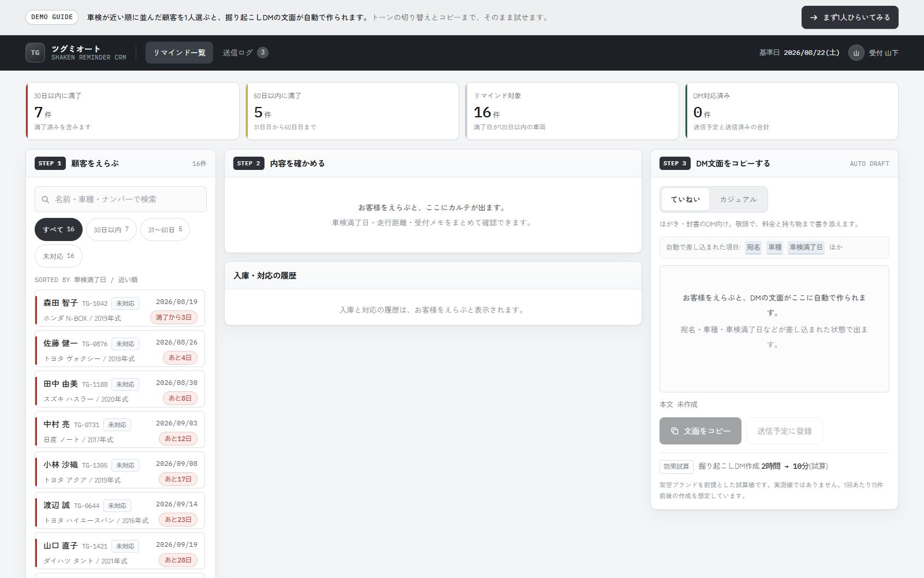Click the ホンダ N-BOX / 2019年式 text
Viewport: 924px width, 578px height.
pyautogui.click(x=82, y=318)
